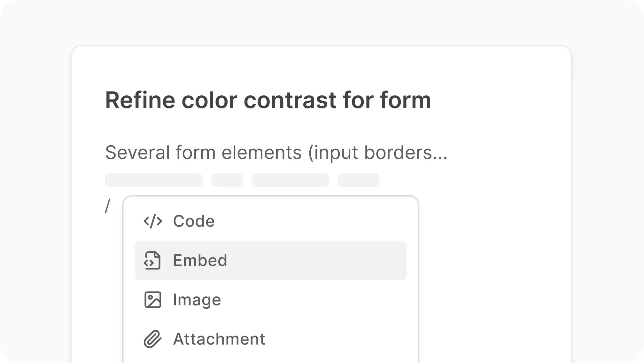Screen dimensions: 644x363
Task: Click the first, widest placeholder pill
Action: (x=154, y=180)
